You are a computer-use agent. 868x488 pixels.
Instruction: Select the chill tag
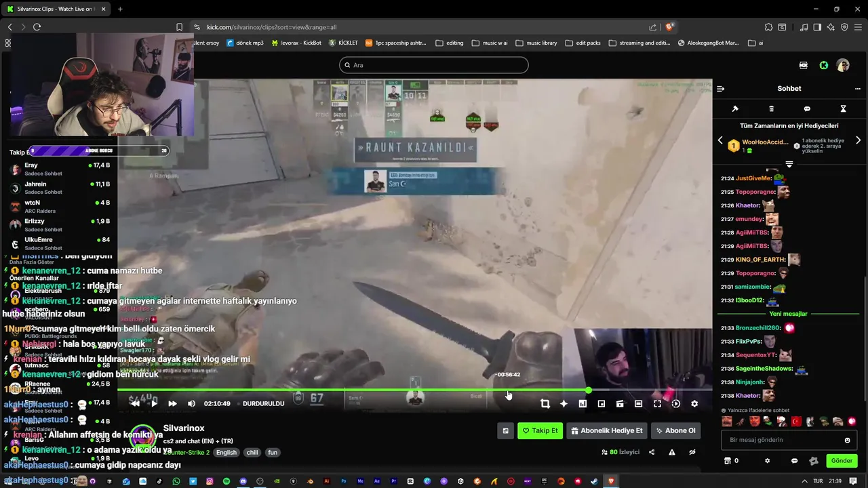click(252, 452)
